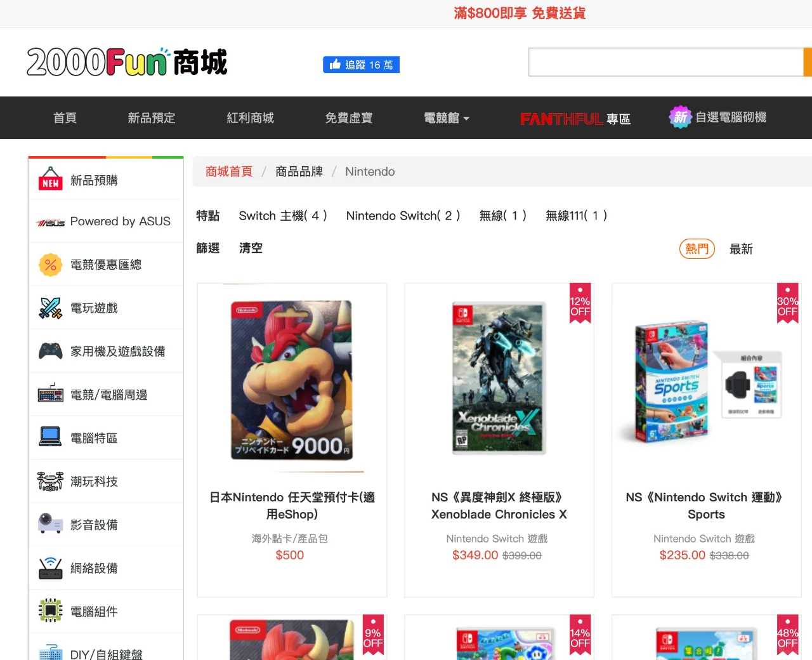This screenshot has width=812, height=660.
Task: Click the Facebook 追蹤 16萬 follow button
Action: tap(361, 65)
